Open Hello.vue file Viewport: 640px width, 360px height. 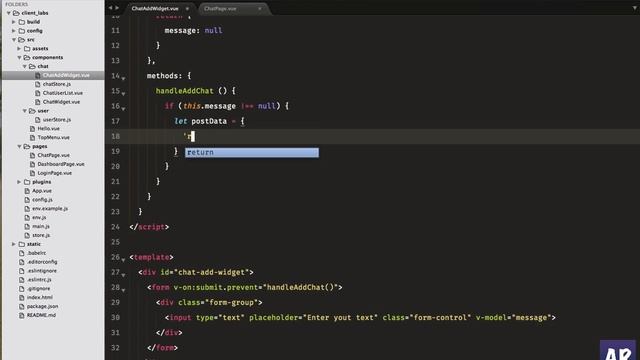pos(49,129)
